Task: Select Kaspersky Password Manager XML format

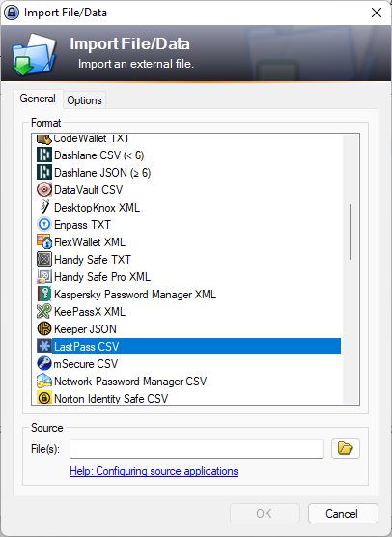Action: (135, 295)
